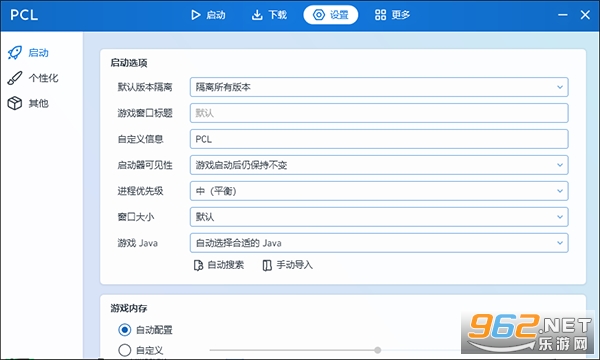600x360 pixels.
Task: Click the play icon in the top bar
Action: [x=196, y=15]
